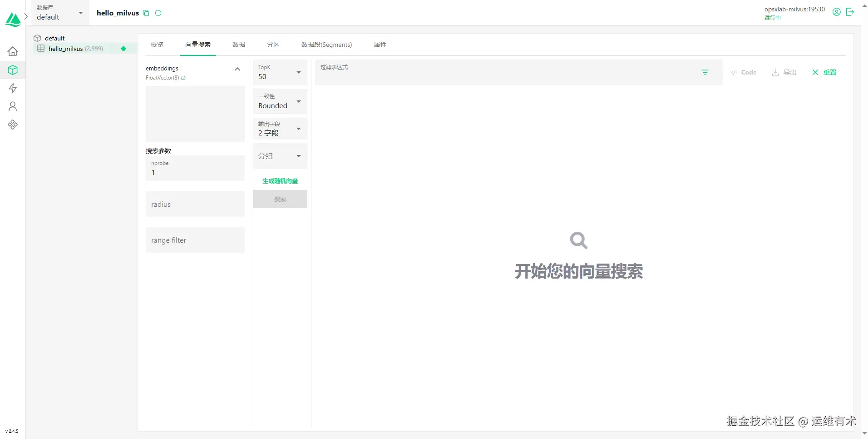Image resolution: width=868 pixels, height=439 pixels.
Task: Open the system view diamond icon
Action: tap(12, 124)
